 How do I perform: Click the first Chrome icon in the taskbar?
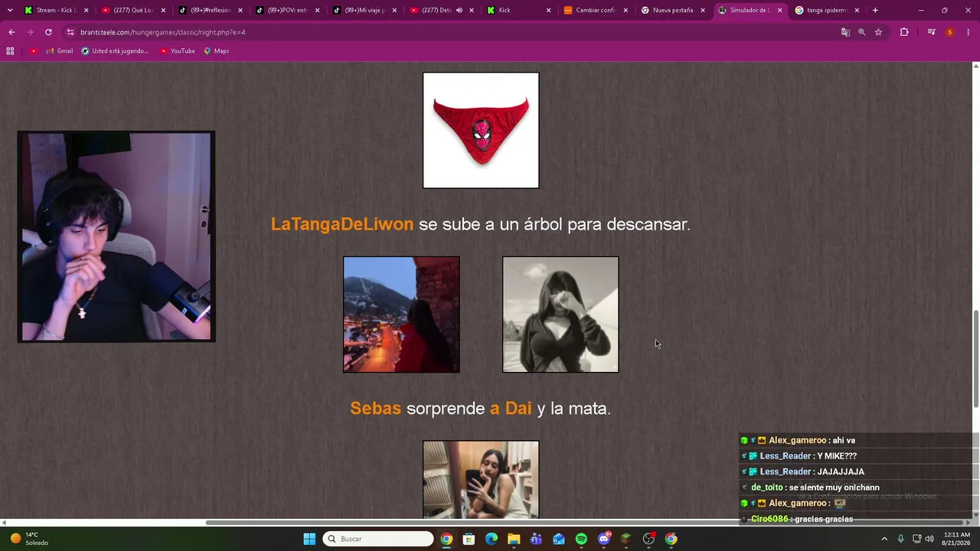(446, 539)
